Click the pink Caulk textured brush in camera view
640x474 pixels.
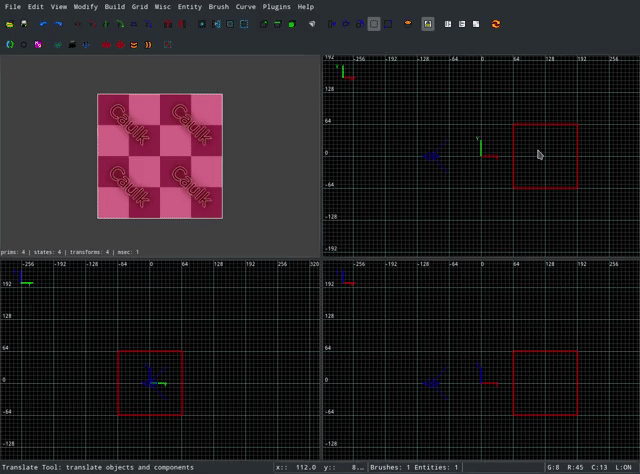(160, 155)
